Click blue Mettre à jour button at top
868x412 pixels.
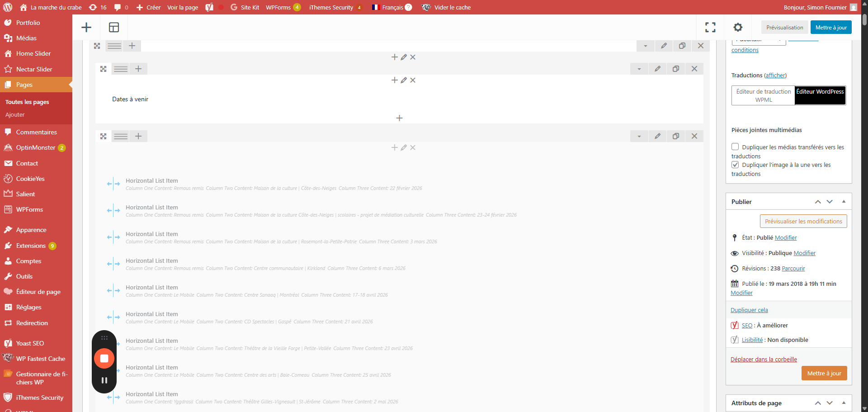(x=830, y=28)
